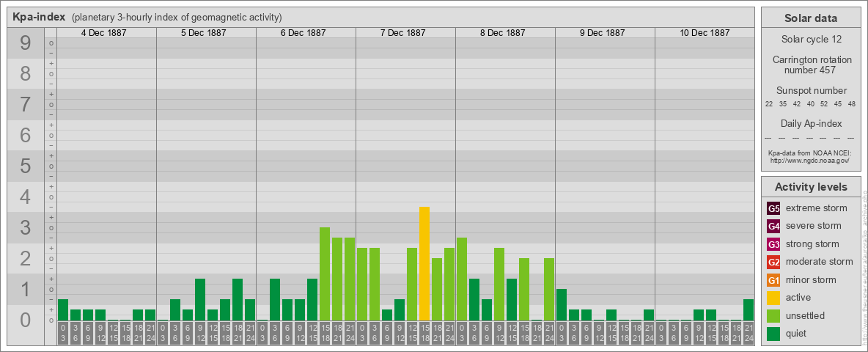Screen dimensions: 868x352
Task: Click the Activity levels panel heading
Action: (811, 187)
